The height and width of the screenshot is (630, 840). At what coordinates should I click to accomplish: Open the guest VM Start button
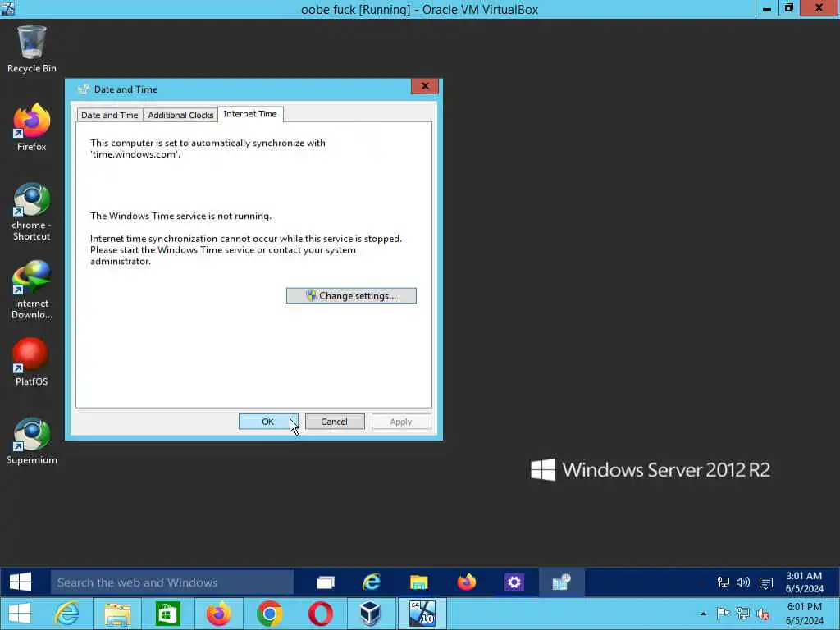coord(21,582)
